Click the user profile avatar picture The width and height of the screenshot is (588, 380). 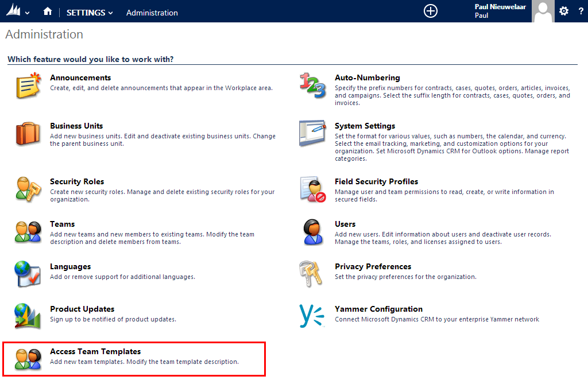[543, 11]
